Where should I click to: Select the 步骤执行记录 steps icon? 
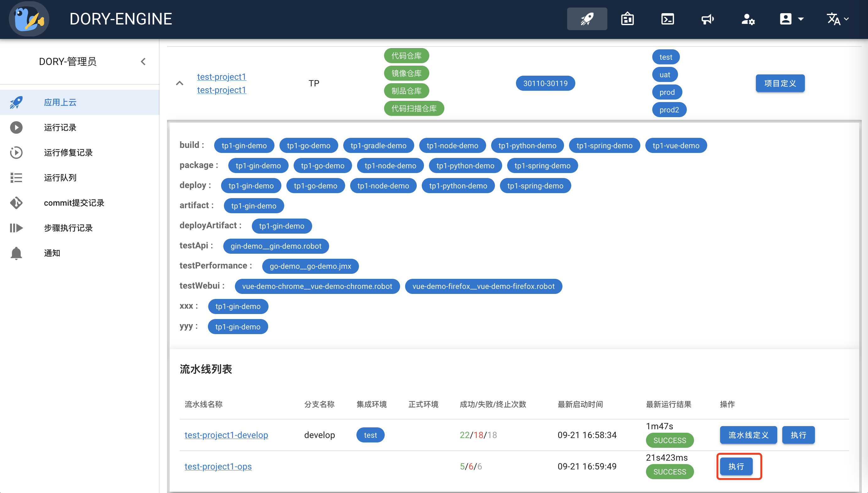(16, 228)
